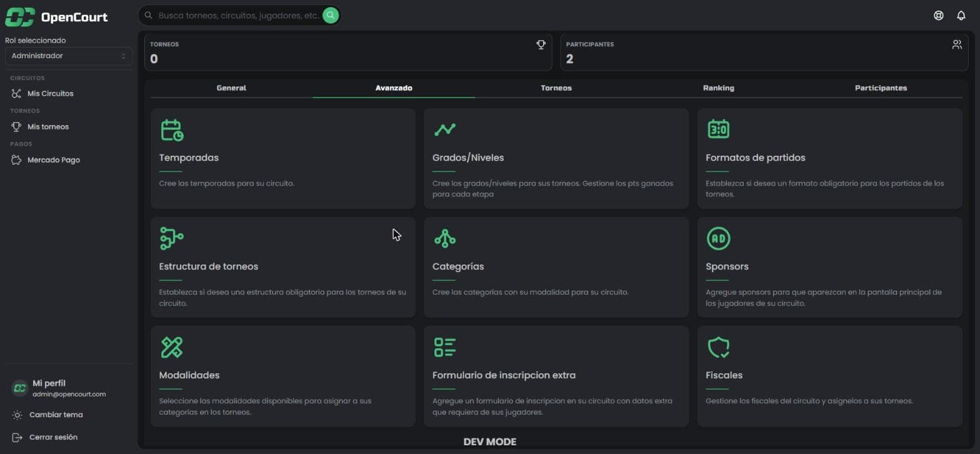This screenshot has height=454, width=980.
Task: Click the OpenCourt brand name text
Action: pos(74,18)
